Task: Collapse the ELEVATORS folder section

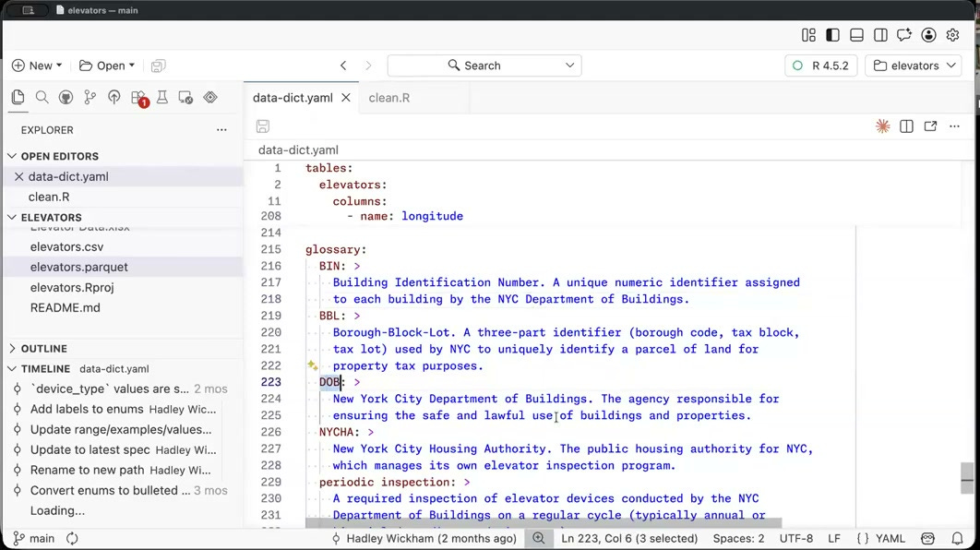Action: point(52,218)
